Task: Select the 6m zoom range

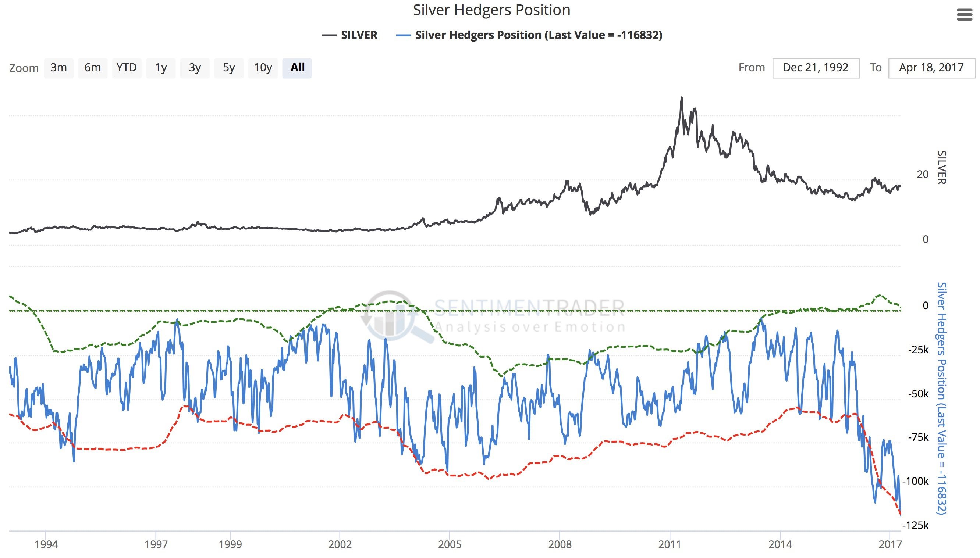Action: pyautogui.click(x=92, y=68)
